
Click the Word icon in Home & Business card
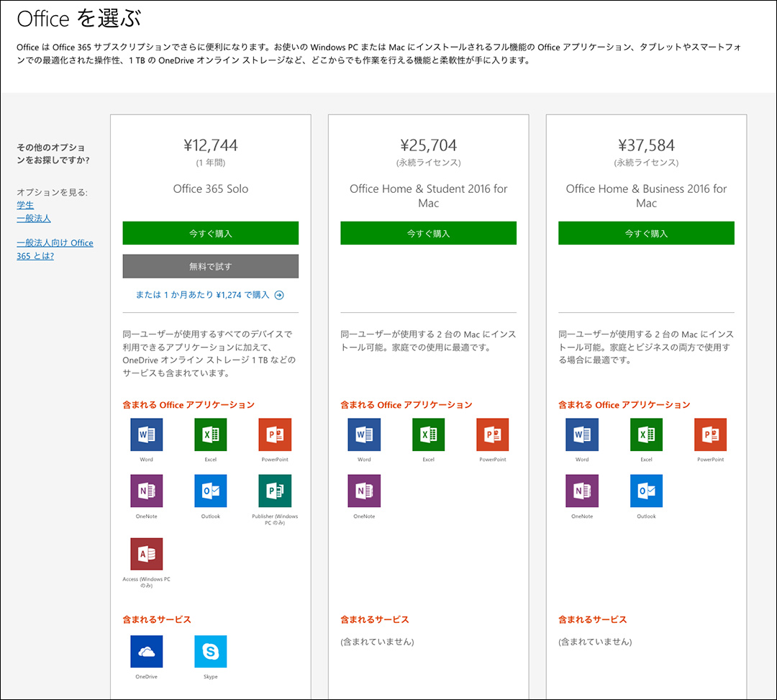tap(582, 435)
